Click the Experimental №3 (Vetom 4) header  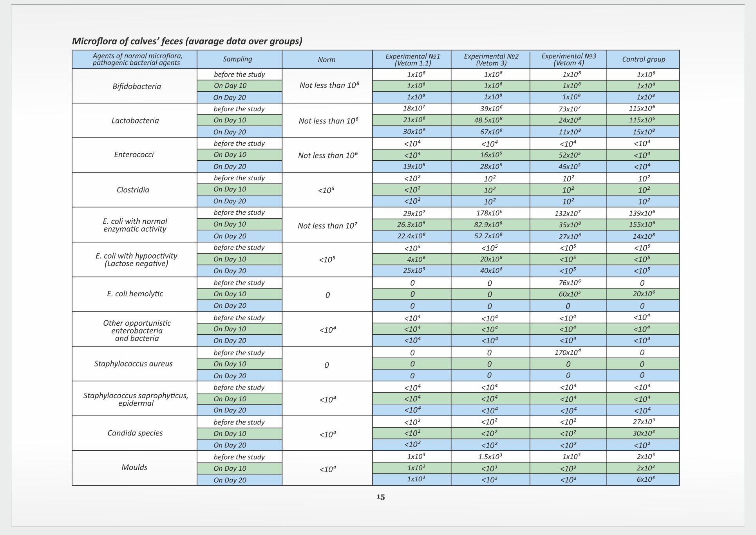pyautogui.click(x=569, y=60)
